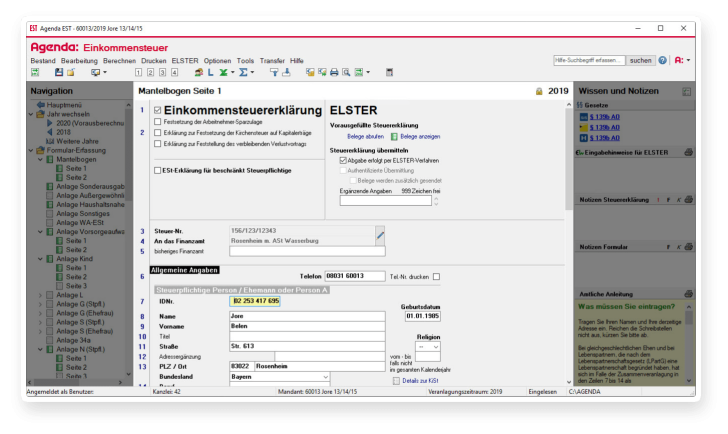Toggle Abgabe erfolgt per ELSTER-Verfahren checkbox
Screen dimensions: 728x434
point(342,160)
